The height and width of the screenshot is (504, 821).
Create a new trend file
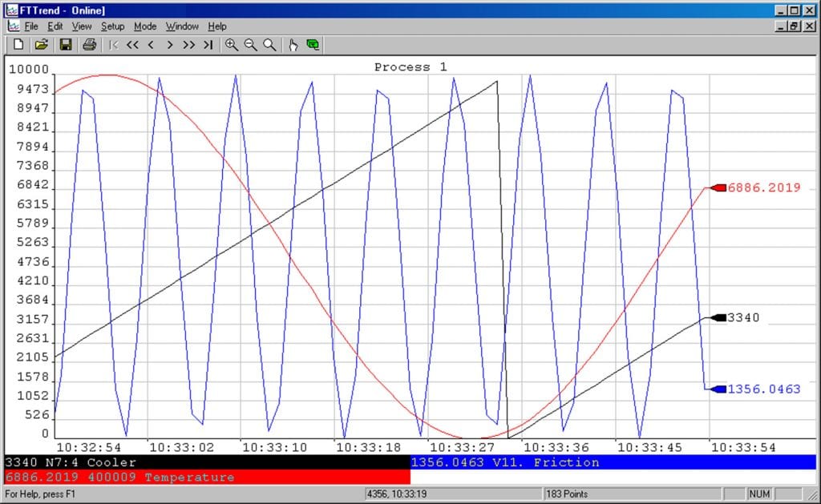(18, 45)
